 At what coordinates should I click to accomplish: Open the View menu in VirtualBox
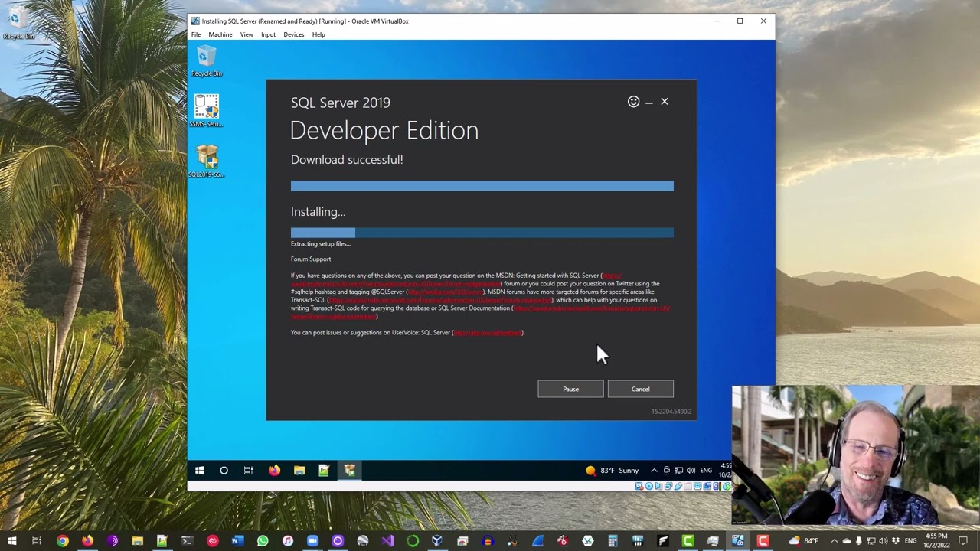pos(247,34)
